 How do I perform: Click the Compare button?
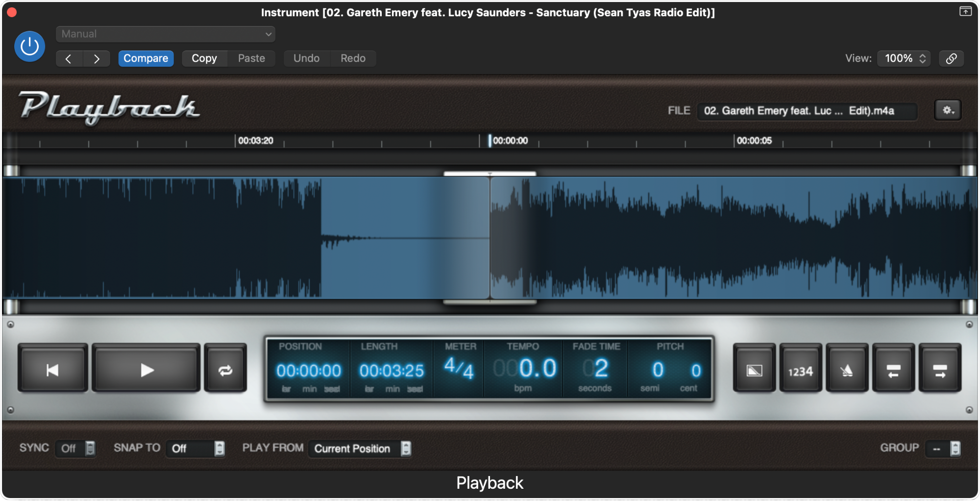click(x=146, y=58)
